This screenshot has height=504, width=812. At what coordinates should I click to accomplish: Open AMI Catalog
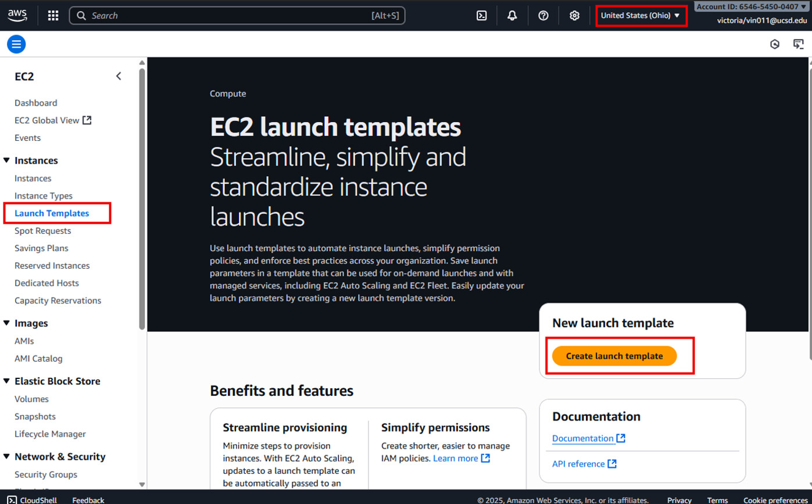click(x=38, y=359)
